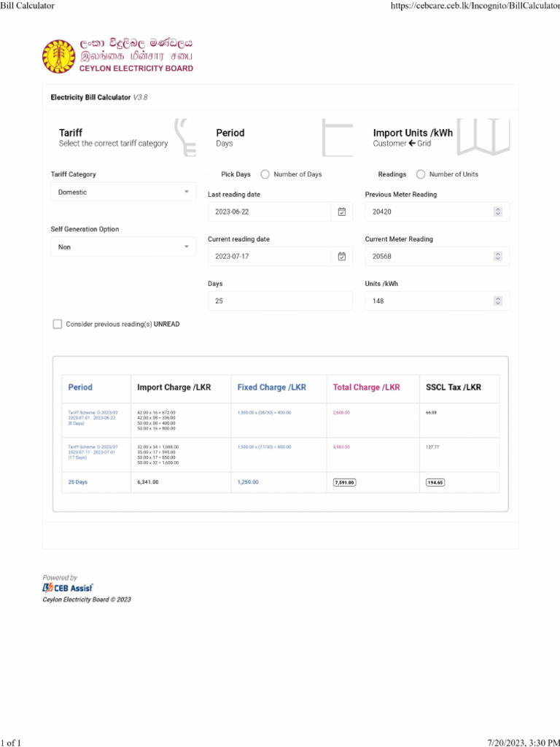This screenshot has height=747, width=560.
Task: Click the 7,591.00 total charge badge
Action: click(x=344, y=482)
